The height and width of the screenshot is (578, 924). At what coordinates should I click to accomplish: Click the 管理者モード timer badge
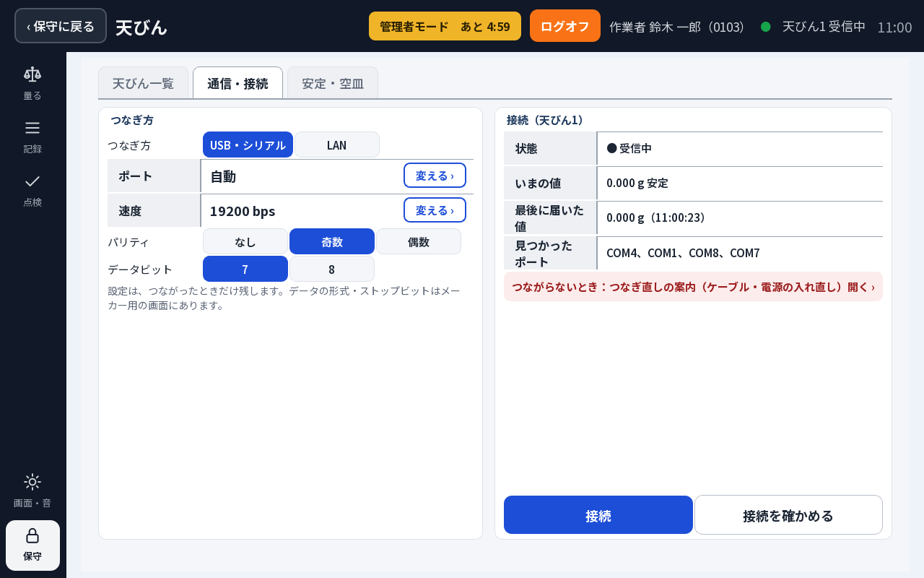pos(445,26)
